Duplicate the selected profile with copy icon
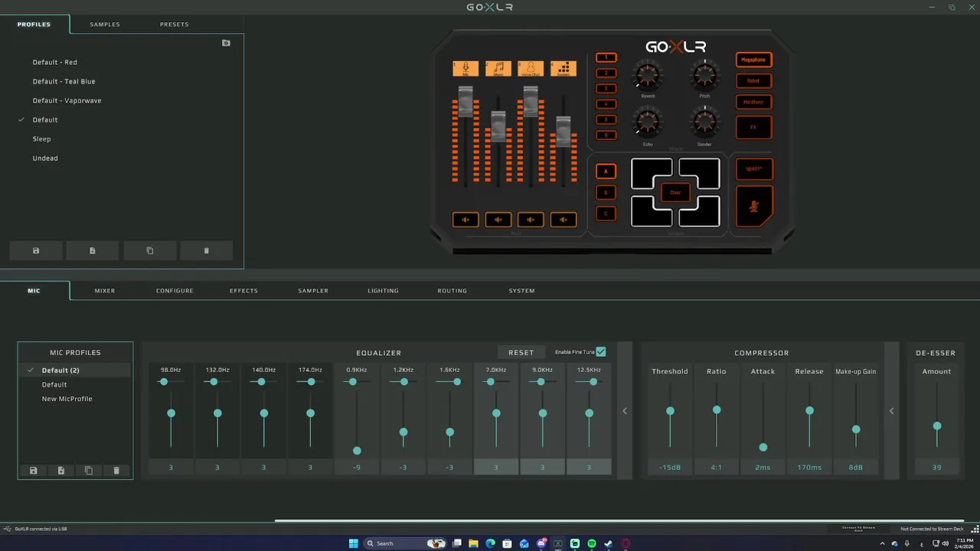 coord(149,250)
